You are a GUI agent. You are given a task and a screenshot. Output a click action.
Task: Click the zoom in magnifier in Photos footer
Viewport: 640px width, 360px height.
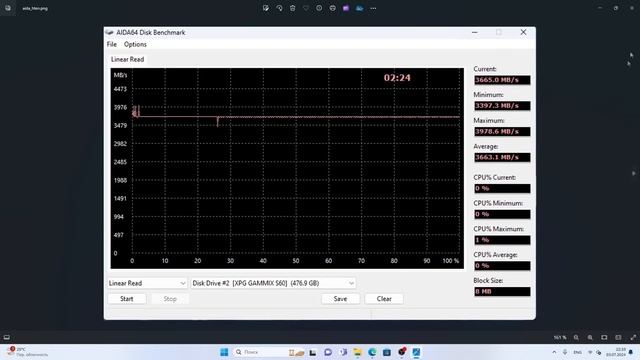(590, 338)
